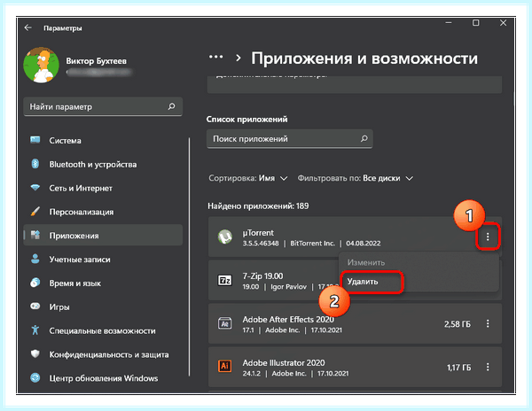This screenshot has width=532, height=411.
Task: Open breadcrumb ellipsis before Приложения и возможности
Action: coord(215,58)
